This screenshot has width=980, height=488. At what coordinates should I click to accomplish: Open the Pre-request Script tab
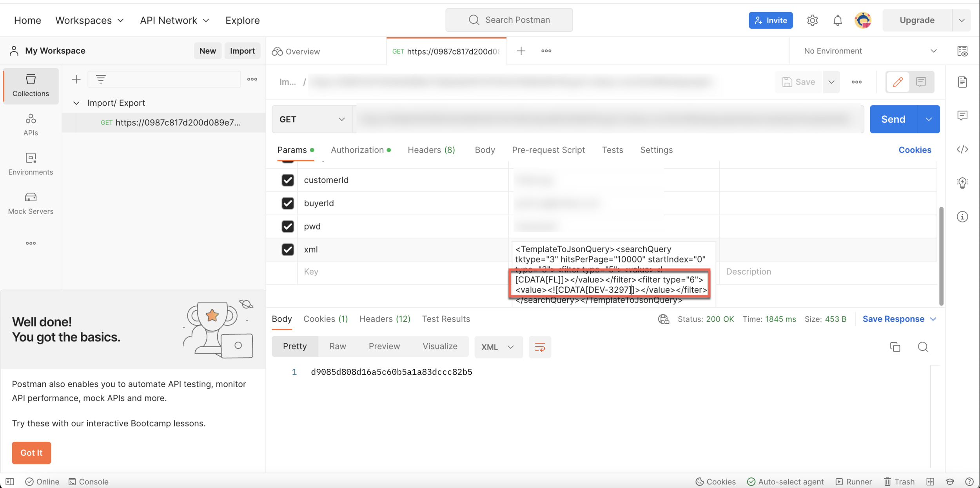pyautogui.click(x=548, y=150)
